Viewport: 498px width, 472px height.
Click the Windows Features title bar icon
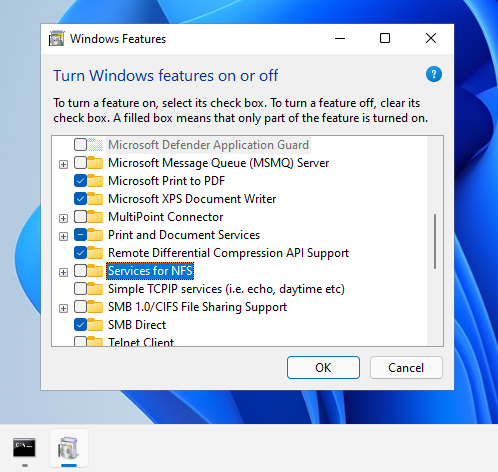point(57,39)
